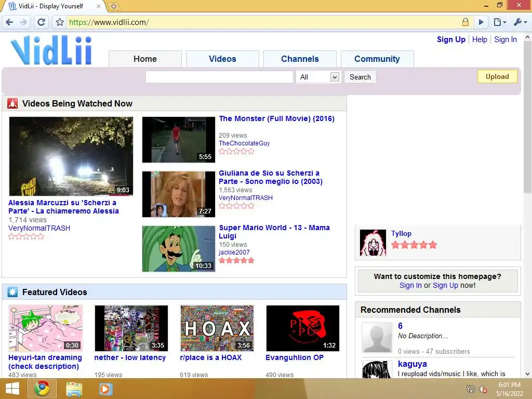Click the Super Mario World - 13 title

point(274,232)
